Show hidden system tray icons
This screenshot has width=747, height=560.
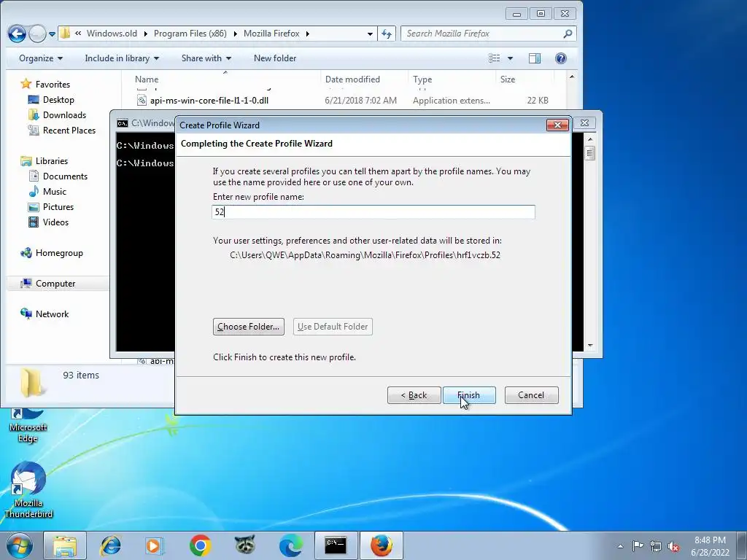click(x=620, y=546)
